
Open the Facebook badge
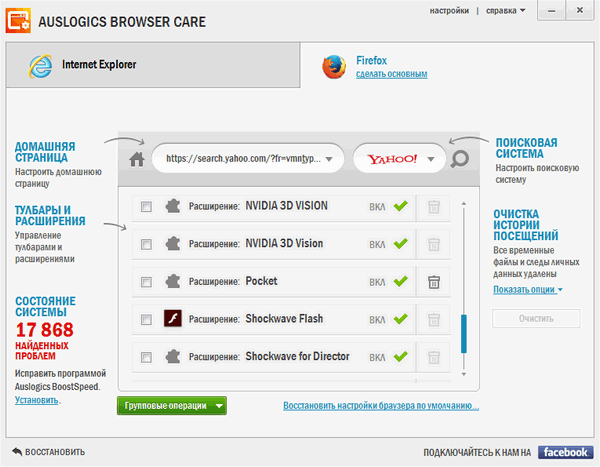pyautogui.click(x=566, y=452)
